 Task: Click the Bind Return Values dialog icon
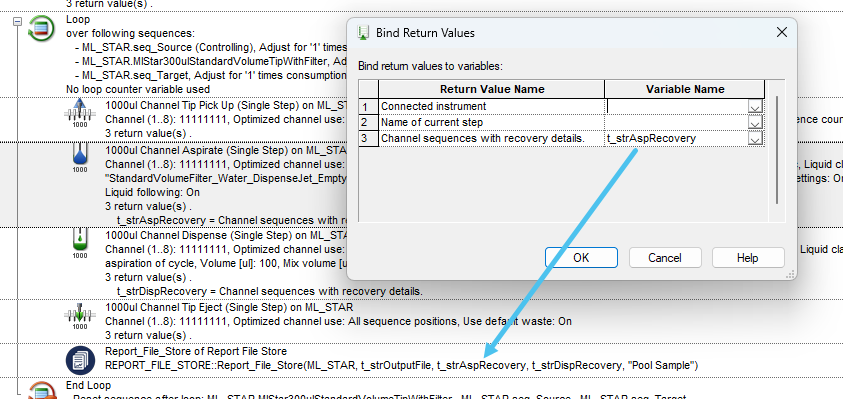[x=363, y=33]
